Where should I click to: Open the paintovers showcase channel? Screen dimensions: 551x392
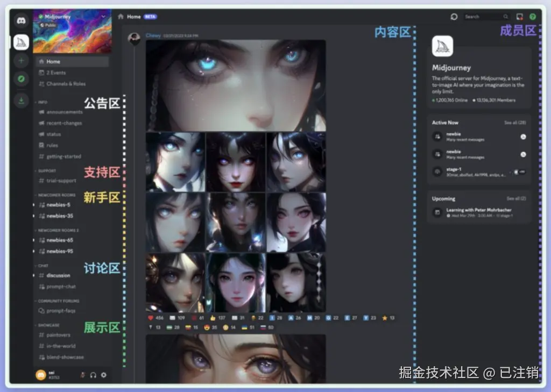pyautogui.click(x=72, y=335)
